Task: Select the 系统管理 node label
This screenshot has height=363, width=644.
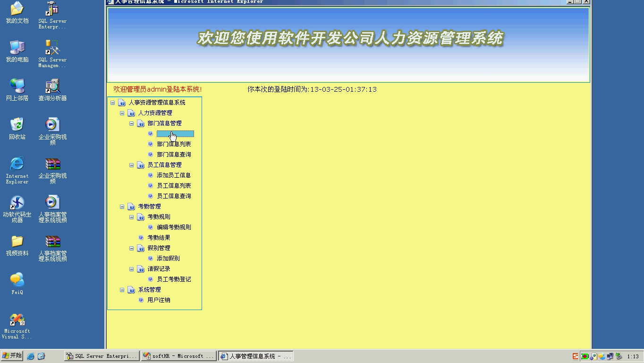Action: point(149,290)
